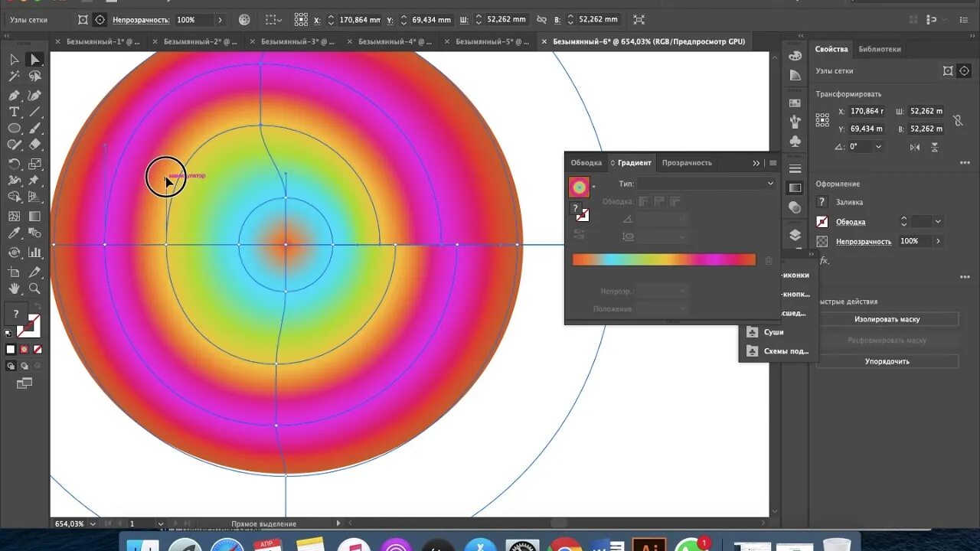Open stroke weight dropdown in Properties
Image resolution: width=980 pixels, height=551 pixels.
938,222
